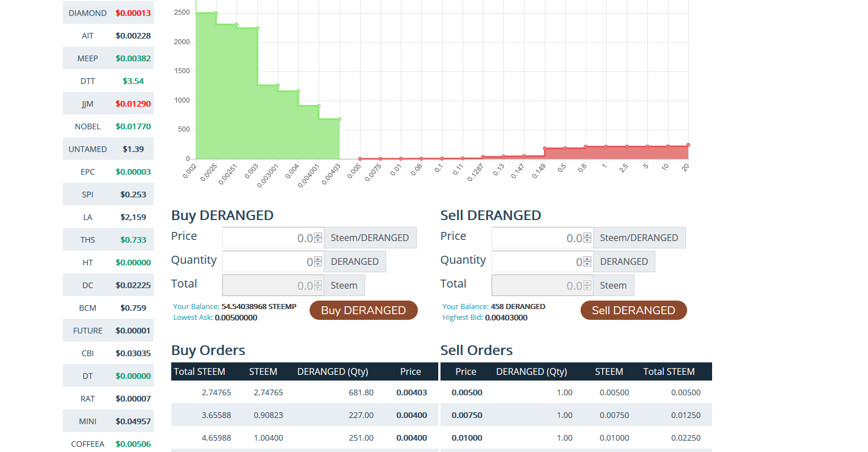This screenshot has width=868, height=452.
Task: Click Highest Bid value 0.00403000
Action: click(x=506, y=318)
